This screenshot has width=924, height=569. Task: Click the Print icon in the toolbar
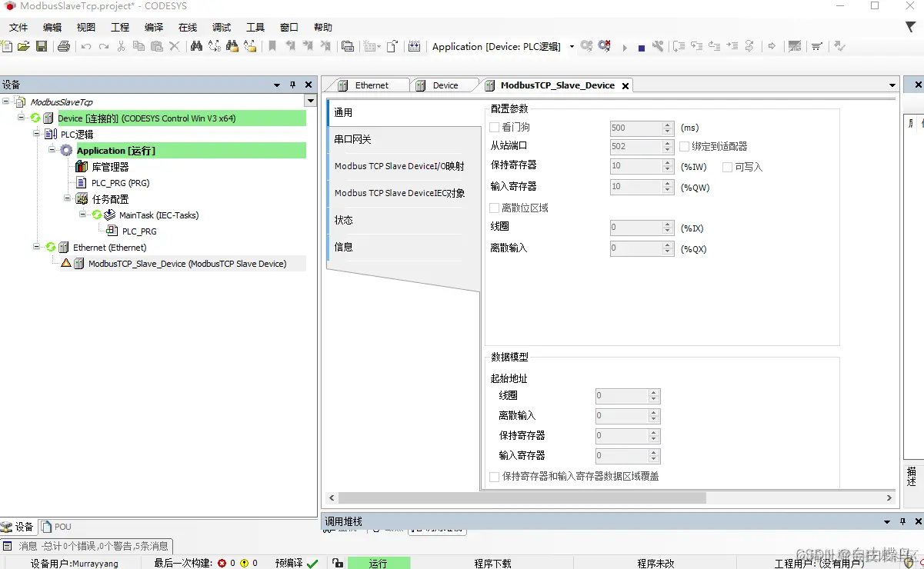coord(64,46)
